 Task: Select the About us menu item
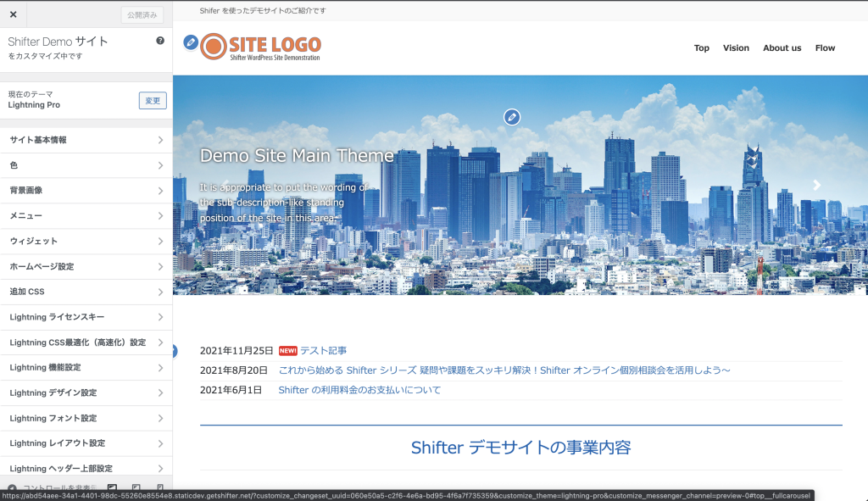coord(782,48)
